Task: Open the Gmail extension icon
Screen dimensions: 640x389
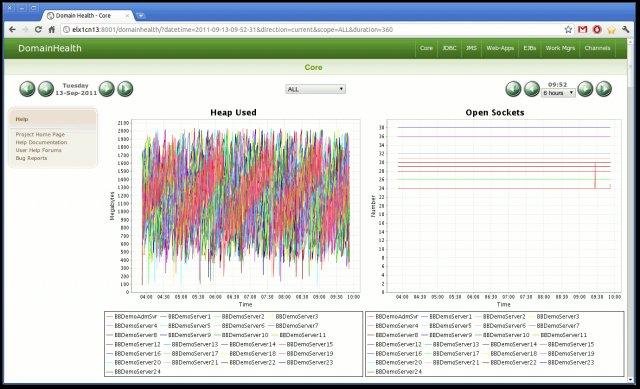Action: coord(582,29)
